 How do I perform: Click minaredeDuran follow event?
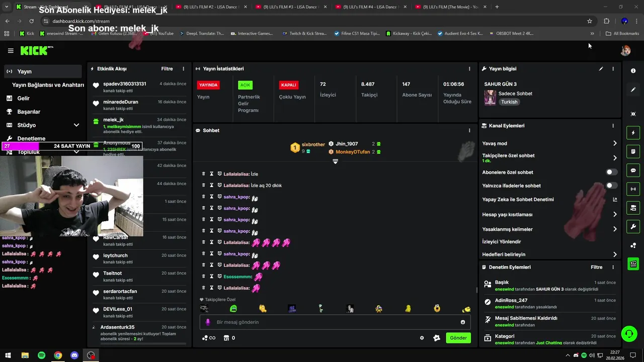point(139,105)
